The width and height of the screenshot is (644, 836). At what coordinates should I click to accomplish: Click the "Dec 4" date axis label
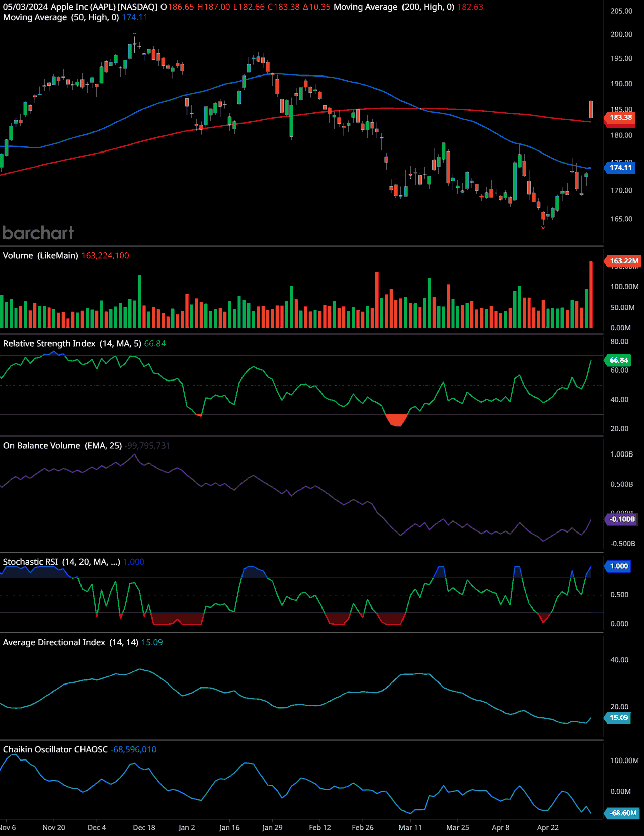coord(97,828)
